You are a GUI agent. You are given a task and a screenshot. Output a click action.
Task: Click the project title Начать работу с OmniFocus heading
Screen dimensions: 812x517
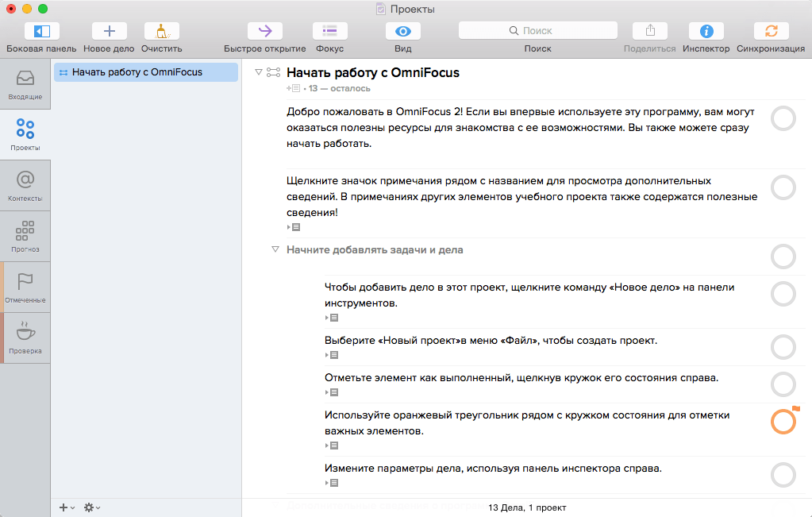click(x=373, y=72)
